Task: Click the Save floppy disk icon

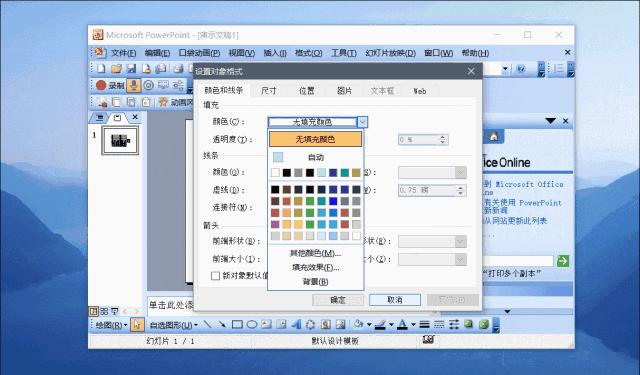Action: point(131,69)
